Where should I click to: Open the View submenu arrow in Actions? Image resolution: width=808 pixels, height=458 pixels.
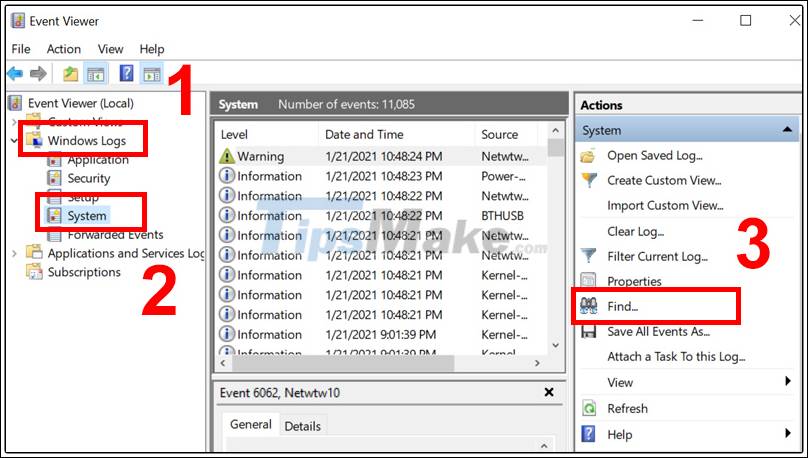[x=788, y=382]
